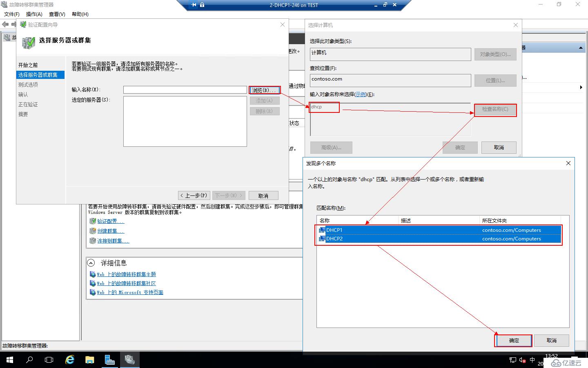
Task: Click 取消 in the 选择计算机 dialog
Action: coord(499,148)
